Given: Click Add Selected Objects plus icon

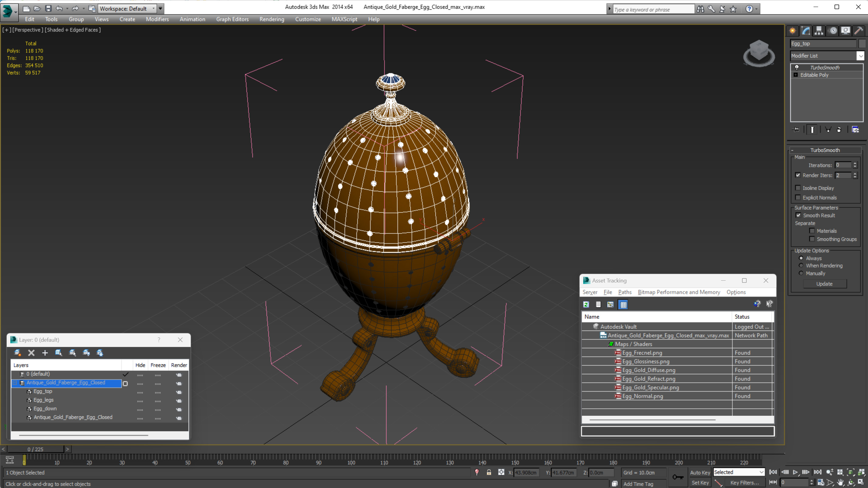Looking at the screenshot, I should click(x=45, y=353).
